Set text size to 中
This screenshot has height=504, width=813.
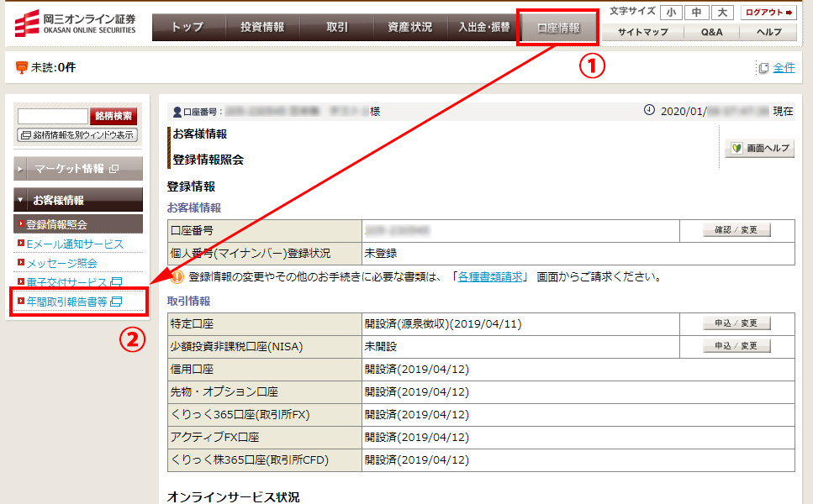[x=696, y=12]
